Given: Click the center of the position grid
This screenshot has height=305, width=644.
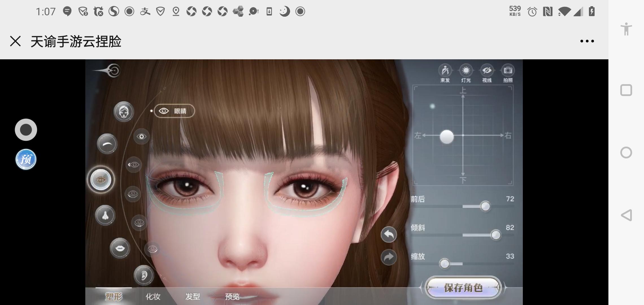Looking at the screenshot, I should click(x=463, y=136).
